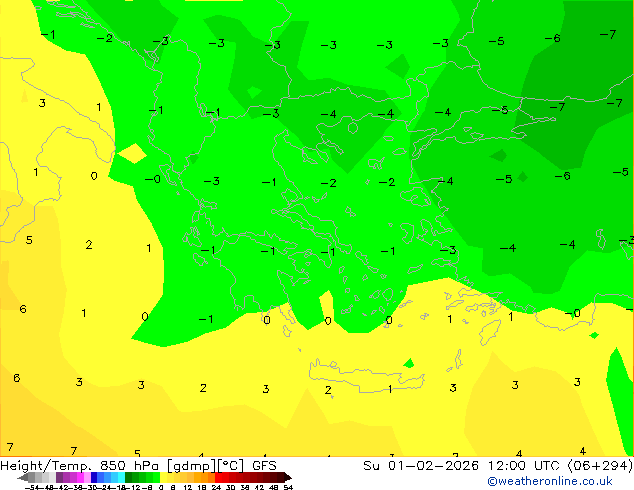Click the '[gdmp]' unit label
This screenshot has width=634, height=490.
pyautogui.click(x=191, y=465)
